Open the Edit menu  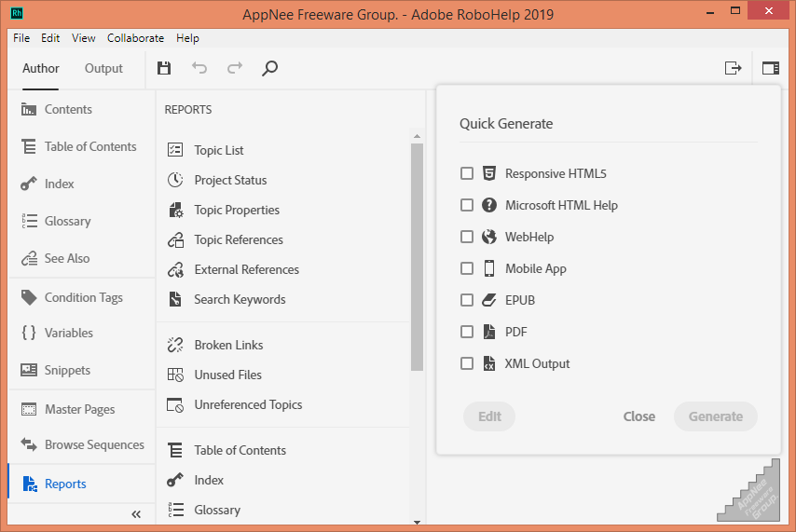click(50, 38)
